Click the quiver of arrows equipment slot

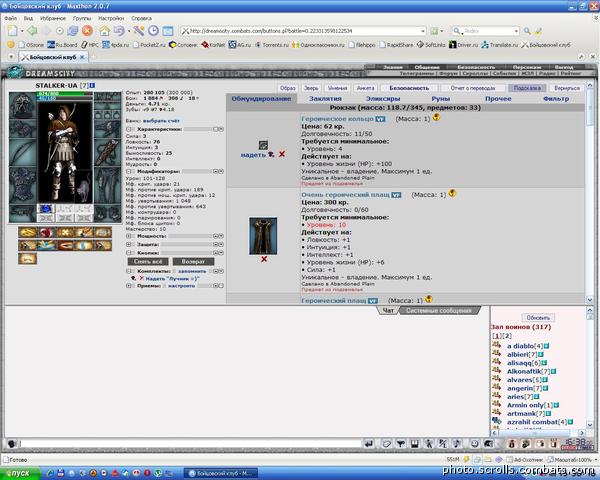(108, 152)
